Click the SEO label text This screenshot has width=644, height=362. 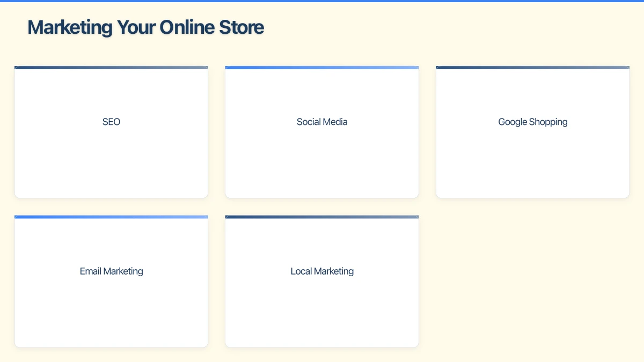[111, 122]
